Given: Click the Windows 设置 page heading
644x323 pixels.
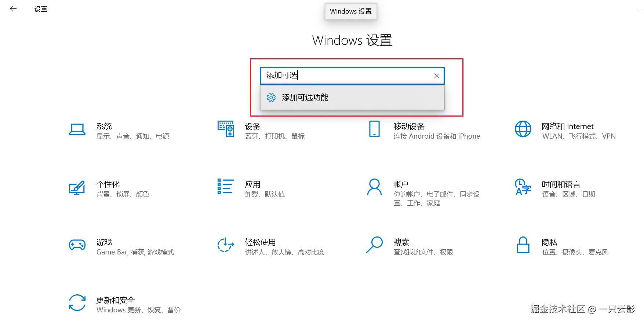Looking at the screenshot, I should [352, 40].
